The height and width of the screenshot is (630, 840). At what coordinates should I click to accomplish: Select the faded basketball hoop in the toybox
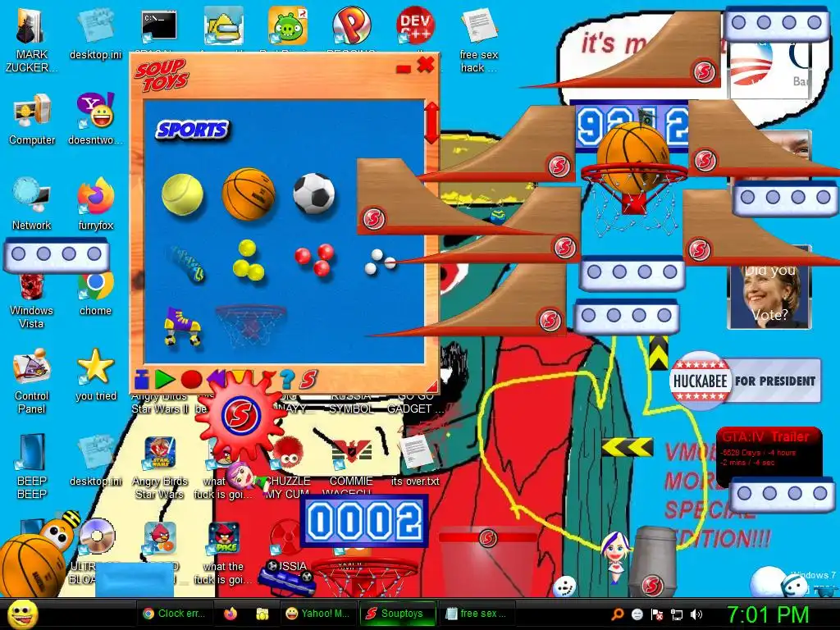(x=250, y=326)
